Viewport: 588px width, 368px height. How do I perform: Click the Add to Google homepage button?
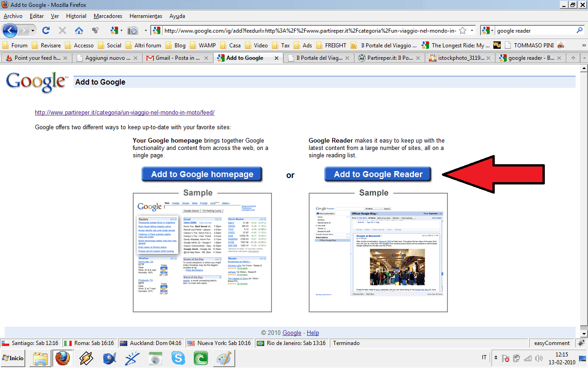coord(202,174)
